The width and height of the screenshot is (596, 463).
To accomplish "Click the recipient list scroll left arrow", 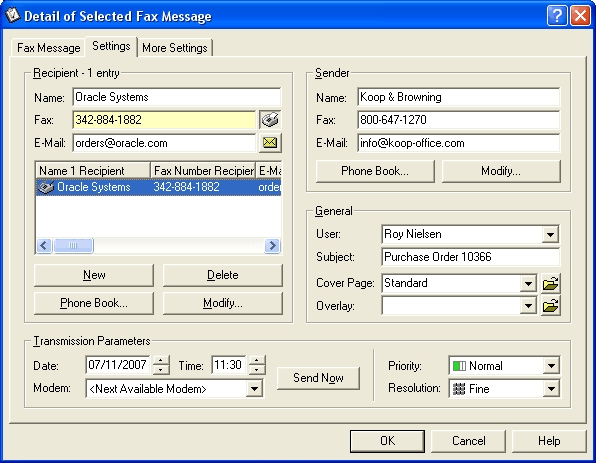I will pos(44,246).
